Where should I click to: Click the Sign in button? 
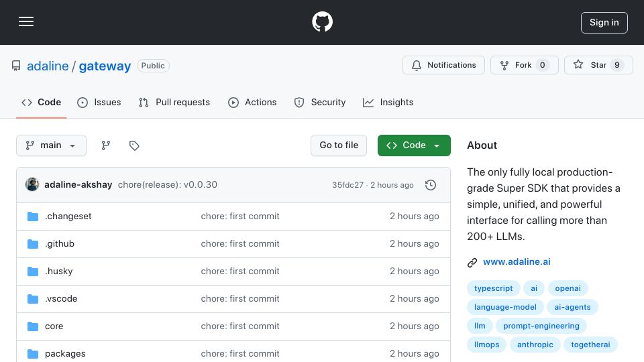[604, 23]
